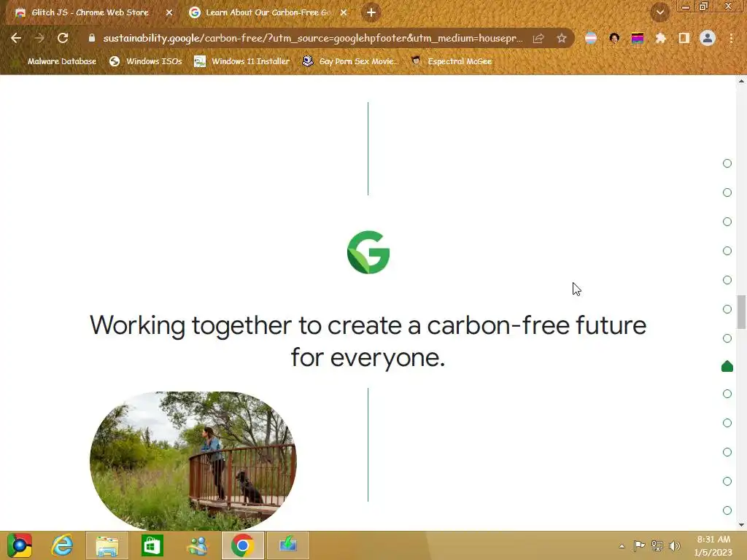The image size is (747, 560).
Task: Open the green arrow installer taskbar app
Action: click(287, 545)
